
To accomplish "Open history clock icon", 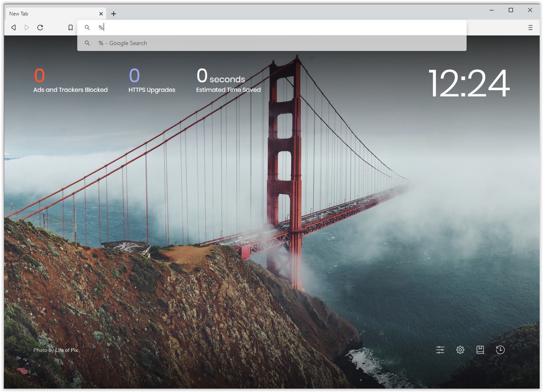I will pos(500,350).
